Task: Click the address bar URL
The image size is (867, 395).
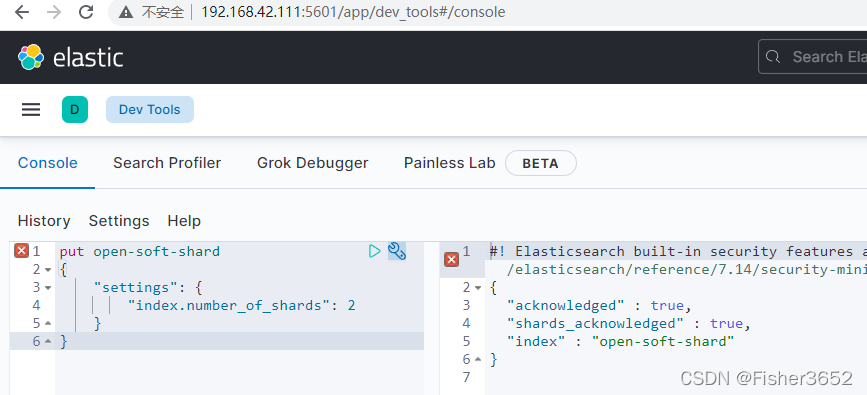Action: click(353, 12)
